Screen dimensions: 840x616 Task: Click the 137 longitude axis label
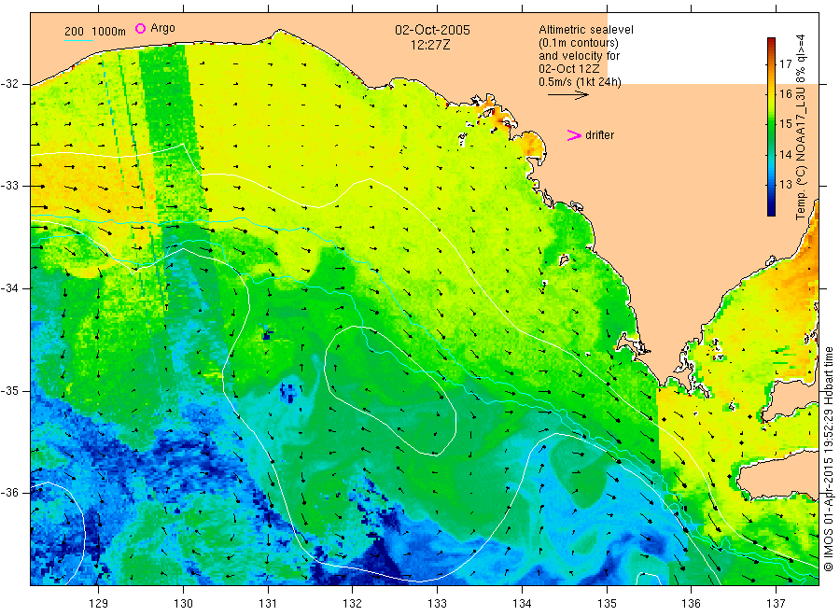pos(776,604)
